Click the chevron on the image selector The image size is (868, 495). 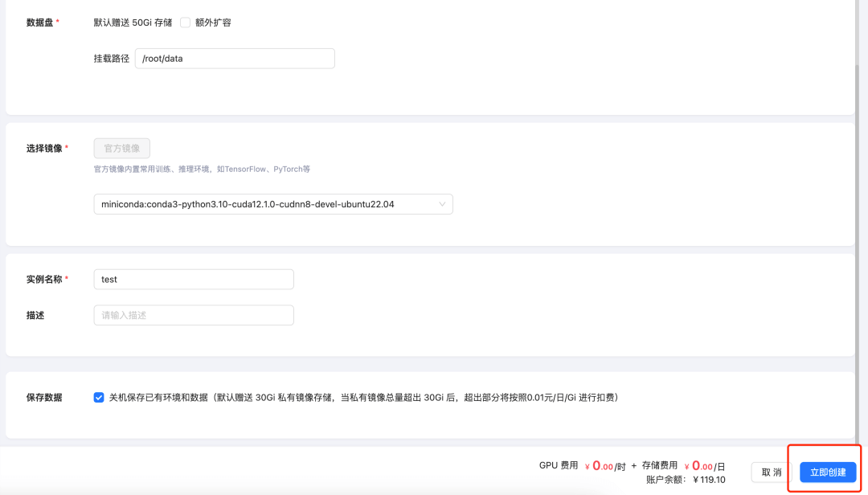click(x=441, y=204)
